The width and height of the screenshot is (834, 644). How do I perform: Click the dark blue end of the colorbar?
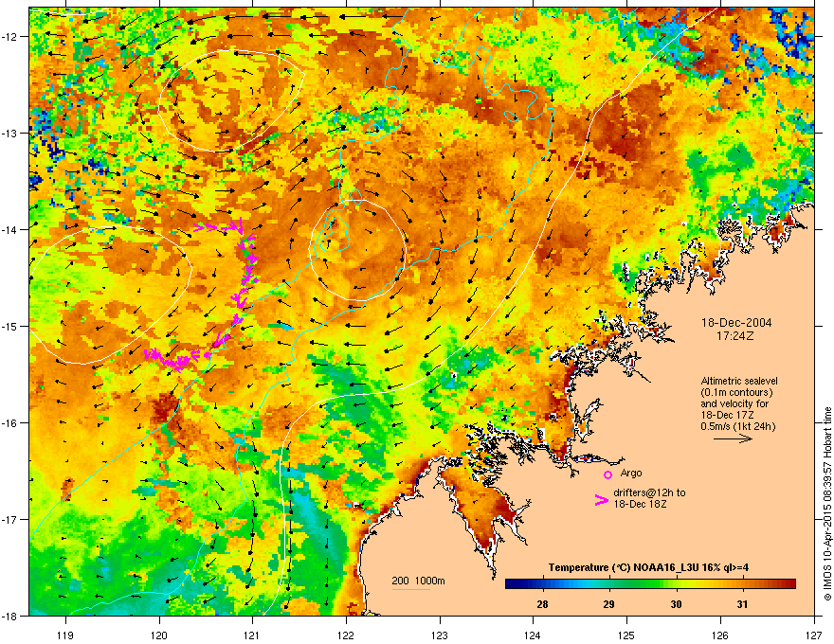click(512, 584)
